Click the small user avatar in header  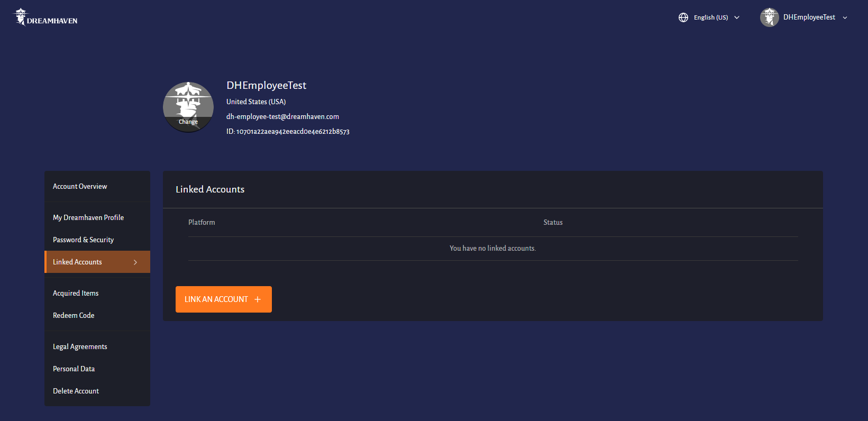[x=769, y=17]
